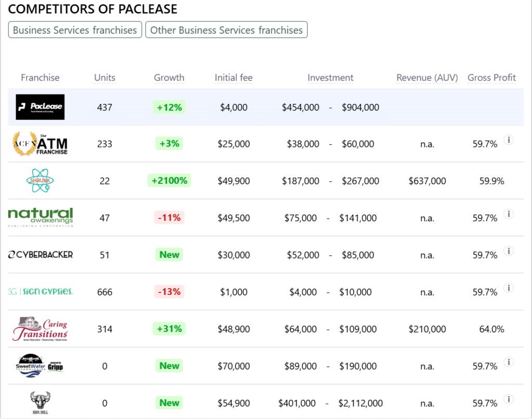Click info icon in Iron Bull row
This screenshot has width=532, height=419.
pos(508,399)
